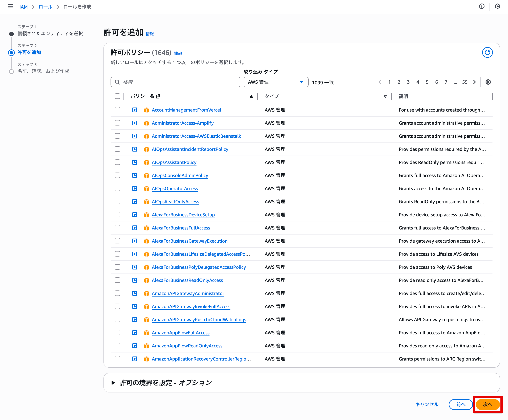Open the タイプ column filter arrow
The width and height of the screenshot is (508, 420).
point(385,96)
